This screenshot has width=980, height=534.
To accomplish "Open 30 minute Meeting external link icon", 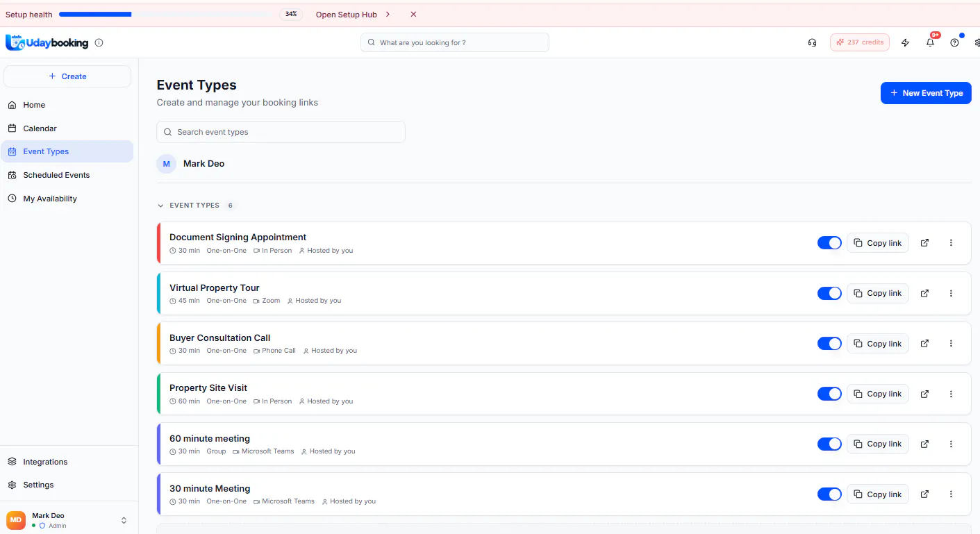I will [924, 494].
